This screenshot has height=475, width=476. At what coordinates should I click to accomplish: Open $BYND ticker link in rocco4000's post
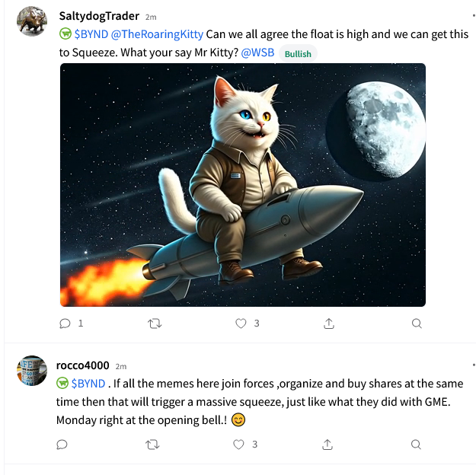88,384
